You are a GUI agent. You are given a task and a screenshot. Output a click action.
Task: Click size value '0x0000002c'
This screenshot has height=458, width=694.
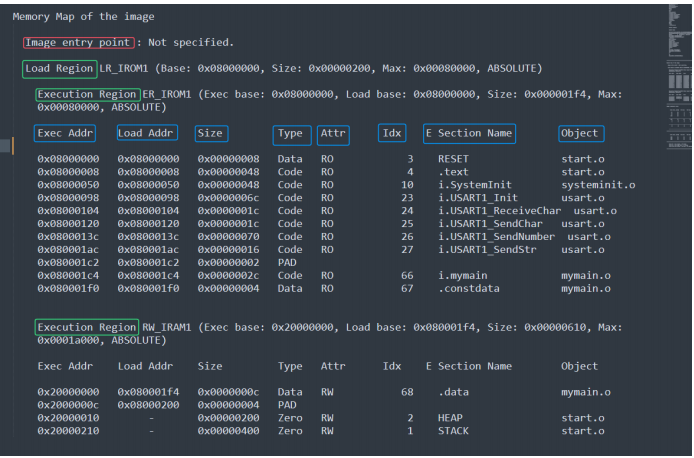[228, 276]
